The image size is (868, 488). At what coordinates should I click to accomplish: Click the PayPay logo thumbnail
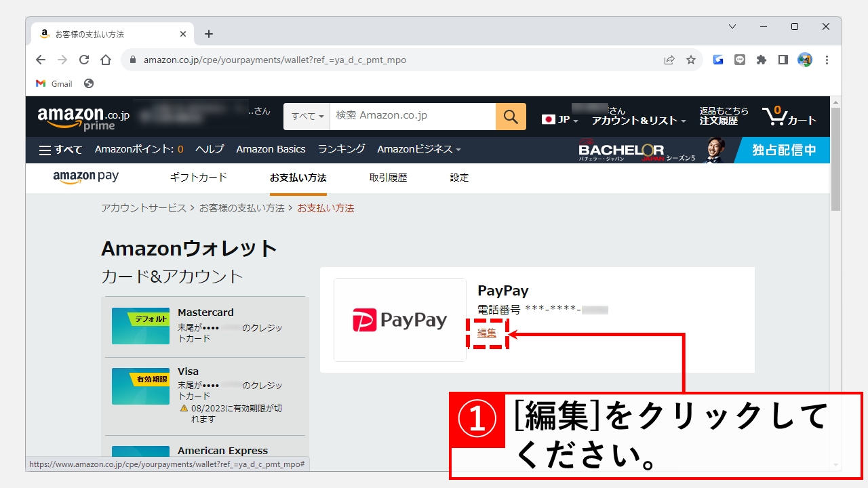coord(399,319)
